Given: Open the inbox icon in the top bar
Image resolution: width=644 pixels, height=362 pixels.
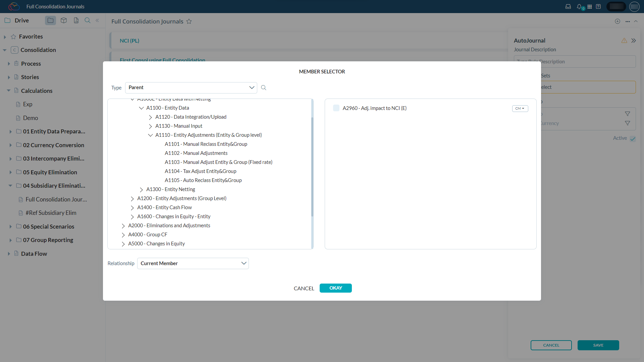Looking at the screenshot, I should pyautogui.click(x=568, y=6).
